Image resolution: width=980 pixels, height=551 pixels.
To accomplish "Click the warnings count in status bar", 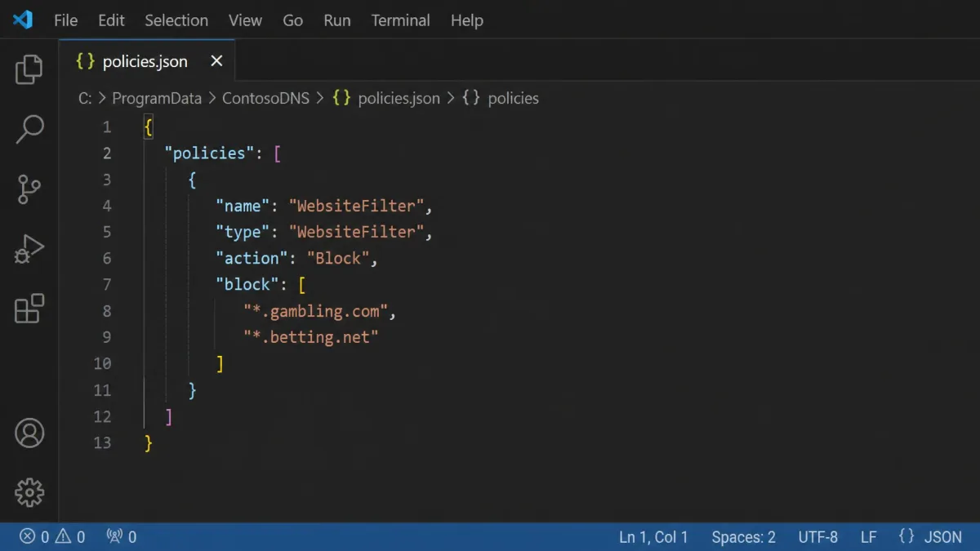I will point(70,537).
